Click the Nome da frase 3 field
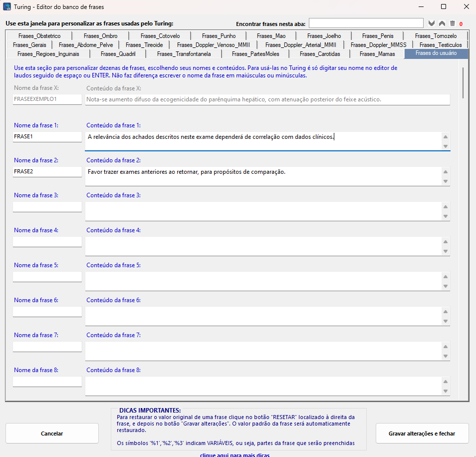Screen dimensions: 476x457 pyautogui.click(x=47, y=206)
